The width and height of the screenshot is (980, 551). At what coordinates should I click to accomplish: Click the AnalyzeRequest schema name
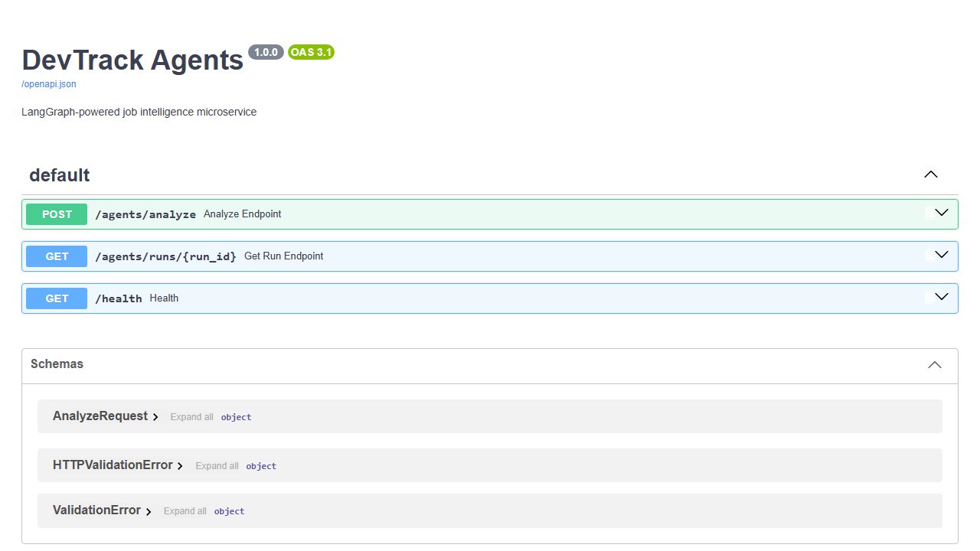(x=100, y=416)
